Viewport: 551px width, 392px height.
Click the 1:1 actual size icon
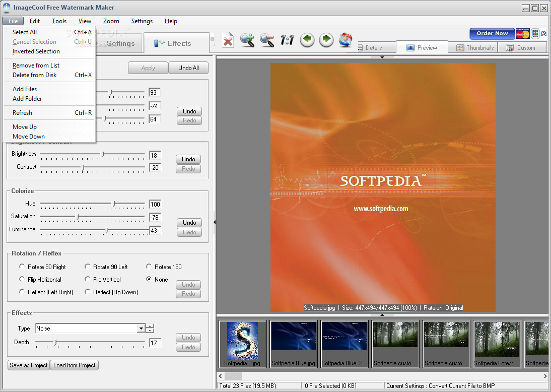click(x=287, y=40)
